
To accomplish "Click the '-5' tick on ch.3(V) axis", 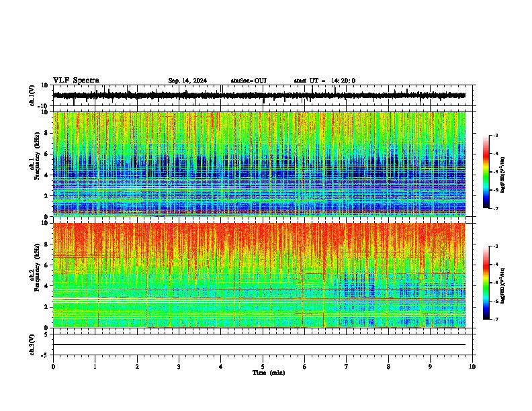I will [46, 355].
